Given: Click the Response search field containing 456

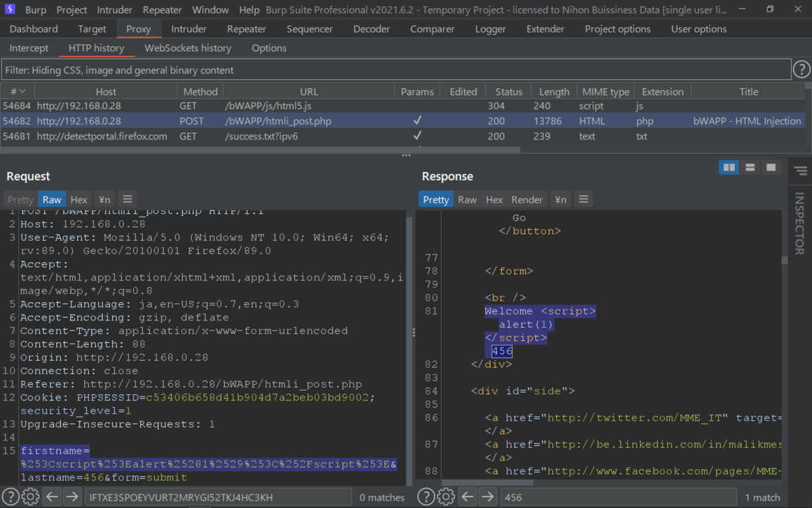Looking at the screenshot, I should 618,497.
